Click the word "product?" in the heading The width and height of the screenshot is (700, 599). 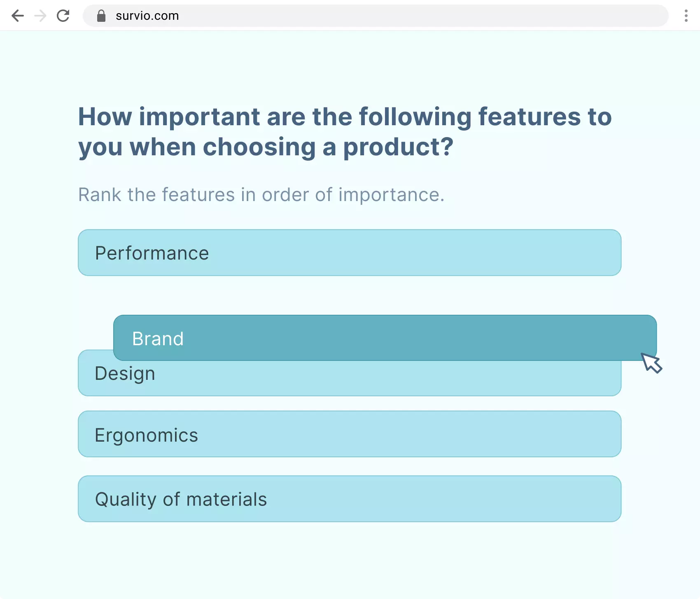click(398, 147)
